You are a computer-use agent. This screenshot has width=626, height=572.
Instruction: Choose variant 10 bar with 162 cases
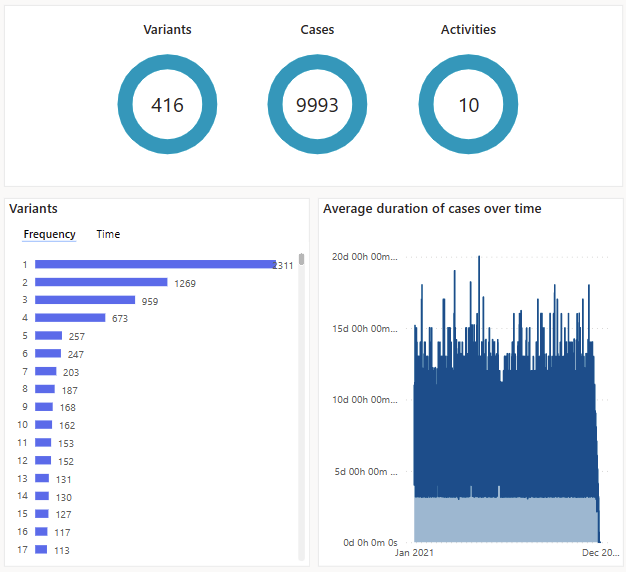coord(44,425)
